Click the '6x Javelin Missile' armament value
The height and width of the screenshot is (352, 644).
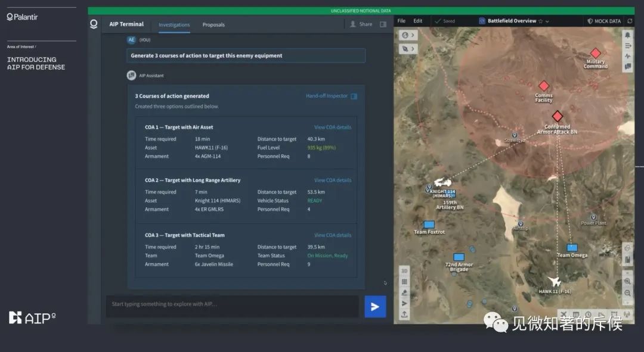[214, 264]
